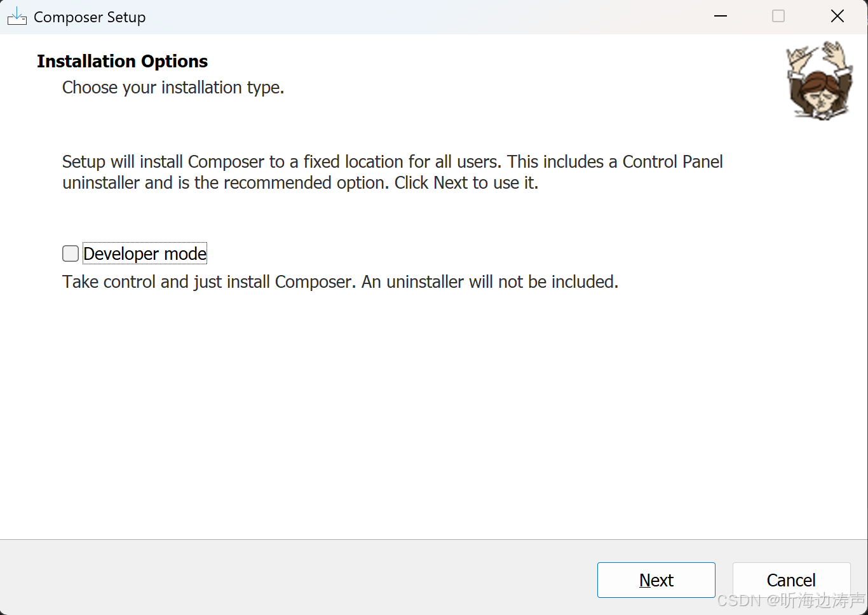Screen dimensions: 868x615
Task: Click the Composer conductor logo image
Action: (x=819, y=80)
